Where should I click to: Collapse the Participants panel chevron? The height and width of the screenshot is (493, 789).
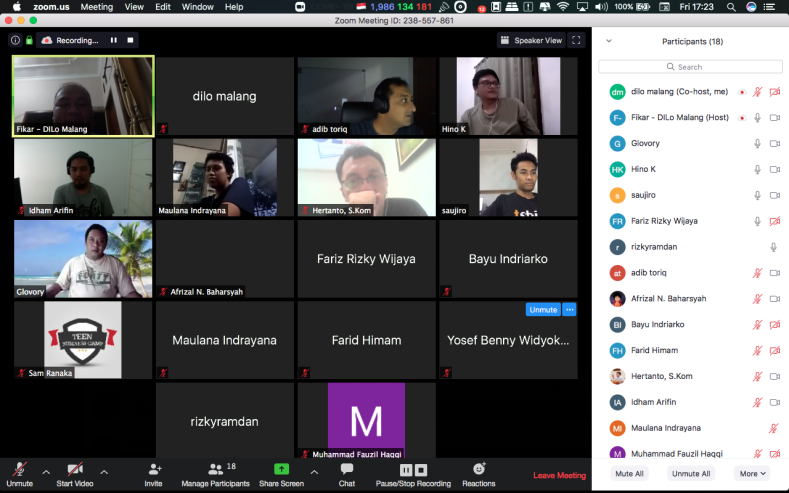[x=609, y=41]
